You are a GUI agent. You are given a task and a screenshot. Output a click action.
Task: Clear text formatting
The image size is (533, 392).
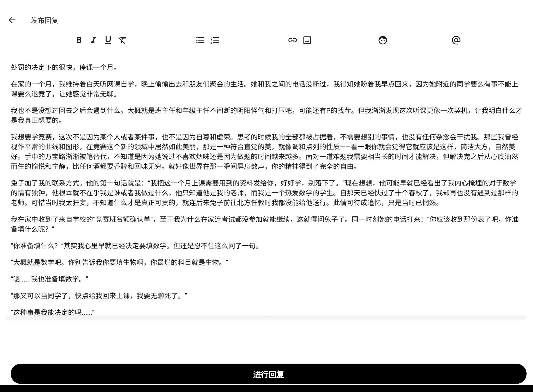tap(122, 40)
